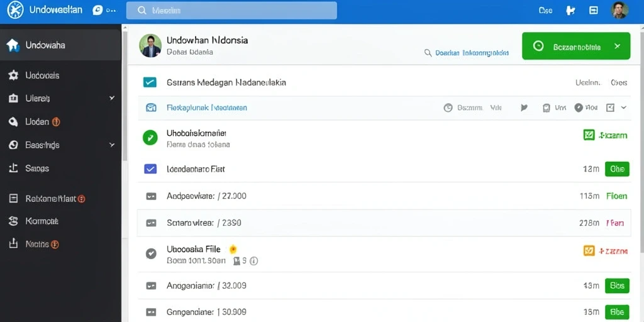
Task: Expand the Uleraty sidebar chevron
Action: click(x=112, y=98)
